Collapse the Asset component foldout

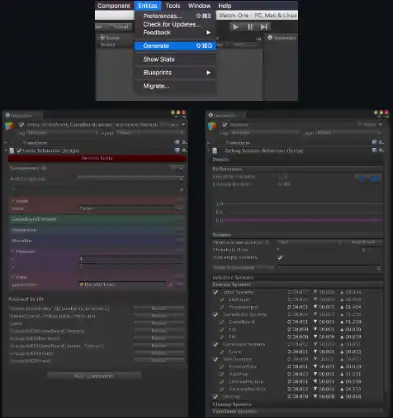point(13,201)
